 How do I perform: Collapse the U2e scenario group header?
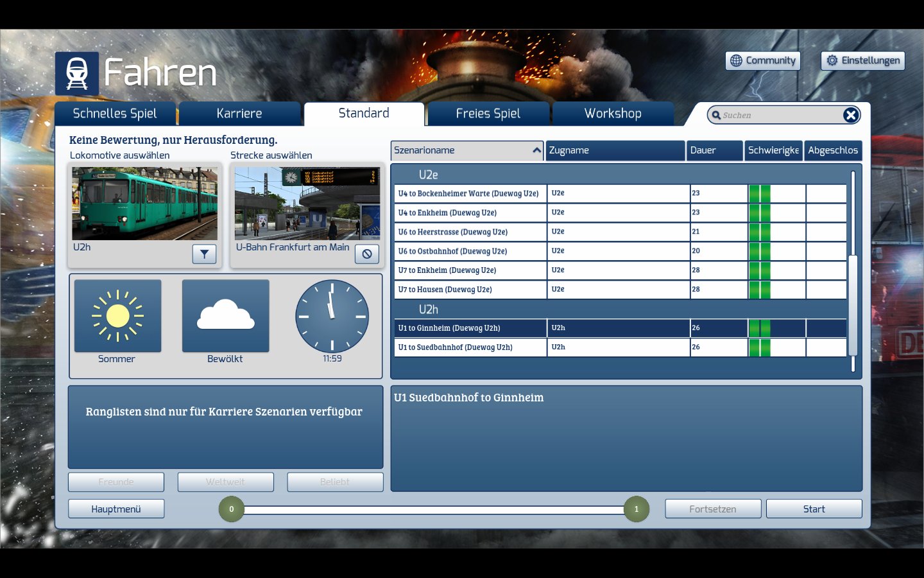click(428, 175)
